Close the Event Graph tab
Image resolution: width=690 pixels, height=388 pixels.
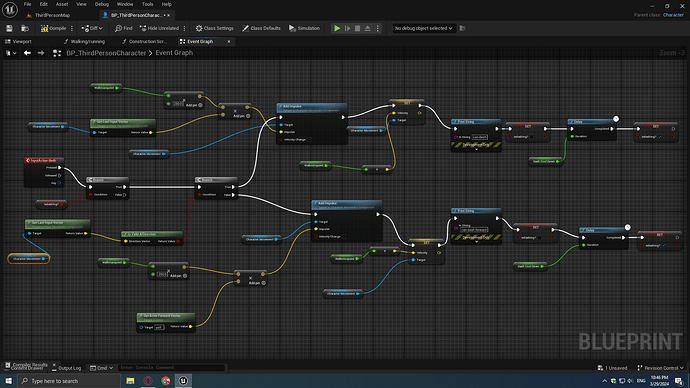[229, 41]
